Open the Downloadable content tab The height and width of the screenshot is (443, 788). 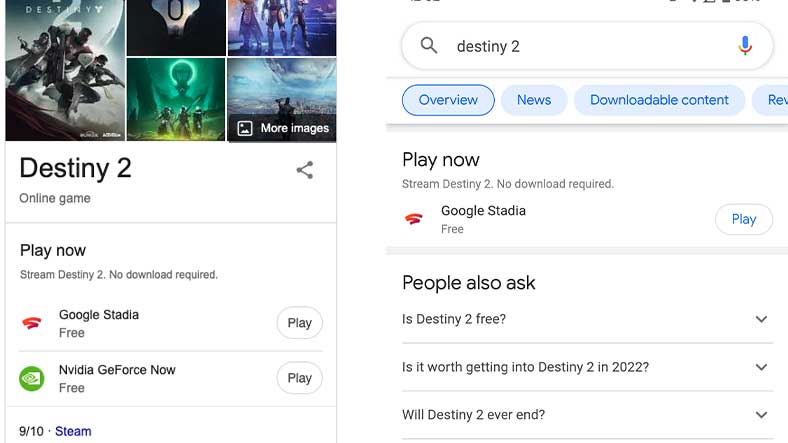click(x=659, y=100)
